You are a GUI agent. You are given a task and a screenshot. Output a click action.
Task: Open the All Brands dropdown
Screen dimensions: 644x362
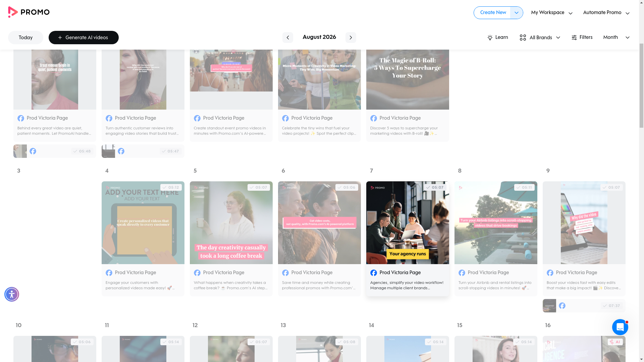540,38
